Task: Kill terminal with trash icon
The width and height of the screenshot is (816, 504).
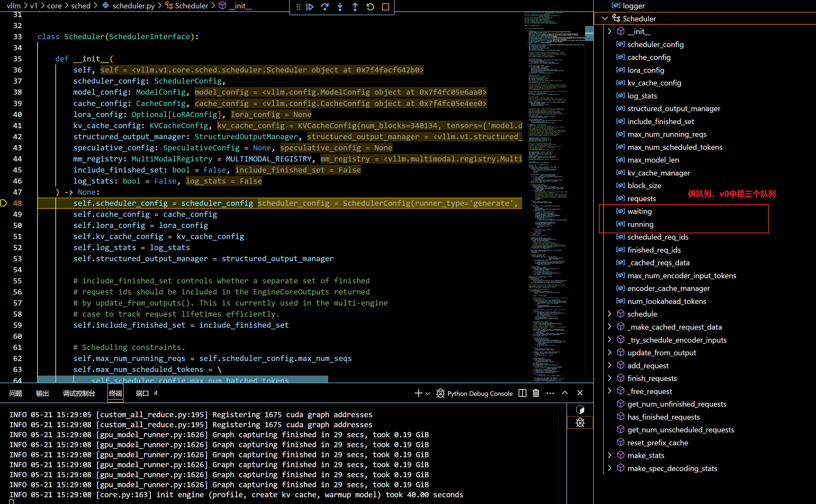Action: [536, 393]
